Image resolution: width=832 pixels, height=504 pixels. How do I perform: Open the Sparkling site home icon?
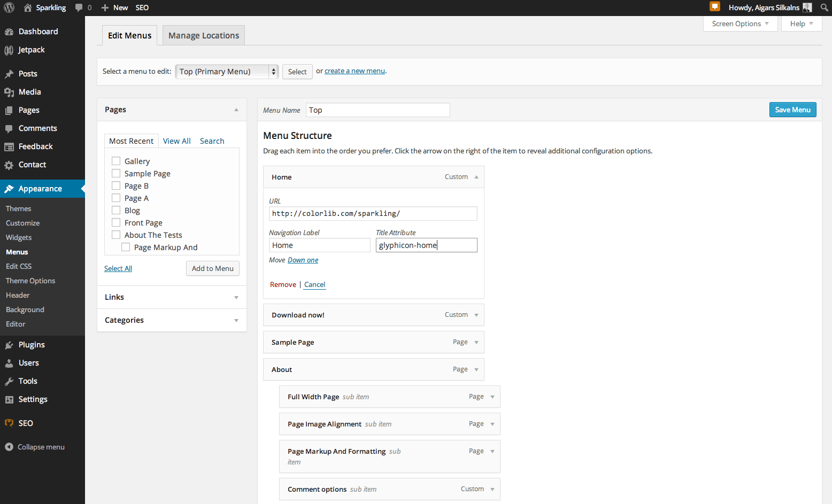pos(28,7)
